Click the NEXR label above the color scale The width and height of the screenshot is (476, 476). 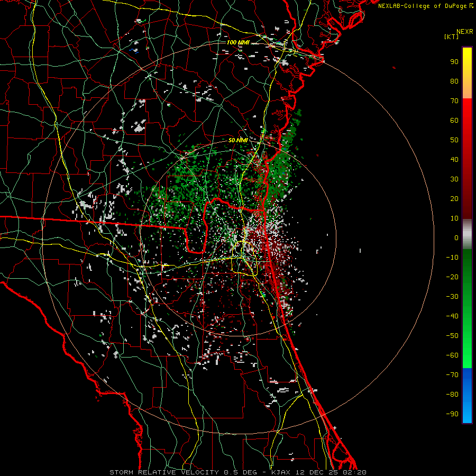pos(465,32)
